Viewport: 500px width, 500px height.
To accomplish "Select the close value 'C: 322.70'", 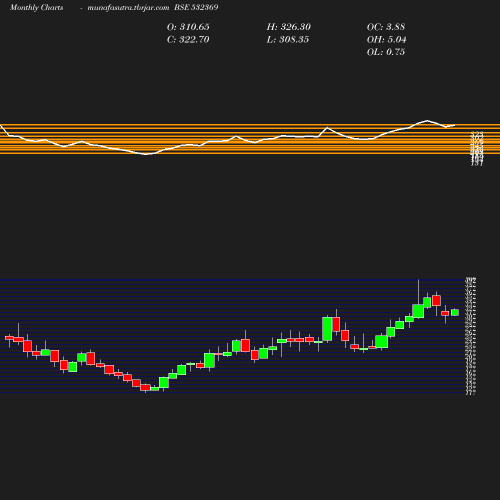I will pyautogui.click(x=188, y=40).
